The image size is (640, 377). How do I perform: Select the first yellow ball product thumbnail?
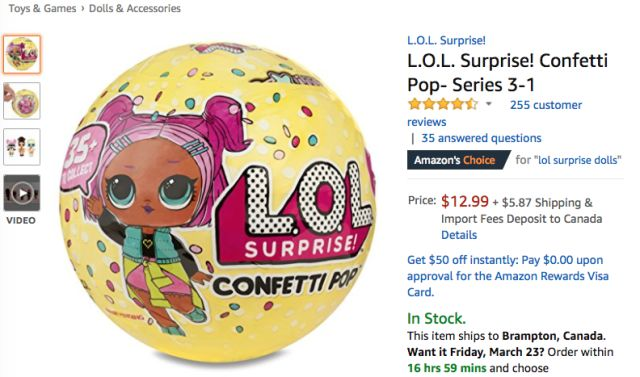point(22,54)
